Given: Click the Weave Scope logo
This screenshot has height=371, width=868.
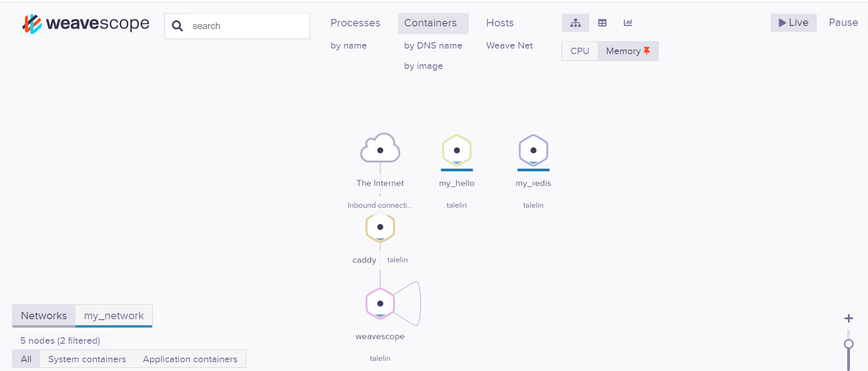Looking at the screenshot, I should [x=86, y=24].
